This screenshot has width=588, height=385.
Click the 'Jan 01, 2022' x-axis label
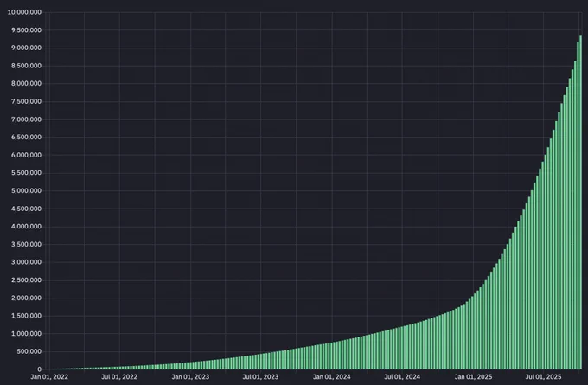click(x=49, y=377)
